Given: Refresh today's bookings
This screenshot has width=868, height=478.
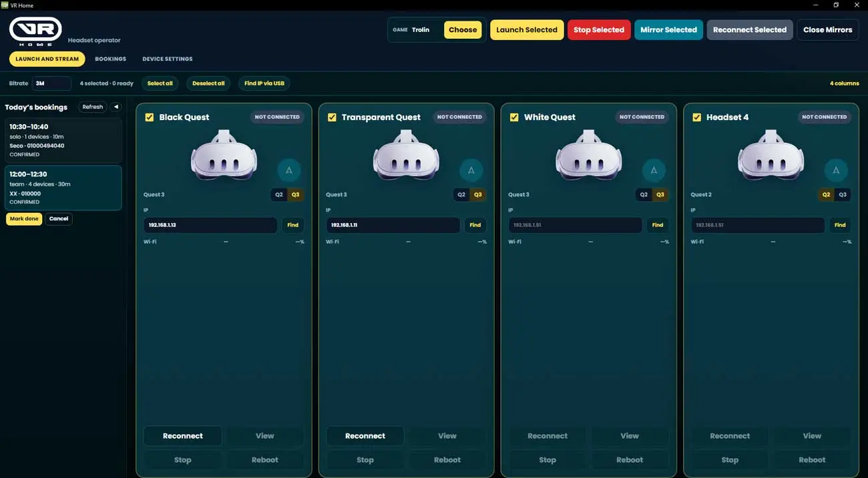Looking at the screenshot, I should click(93, 107).
